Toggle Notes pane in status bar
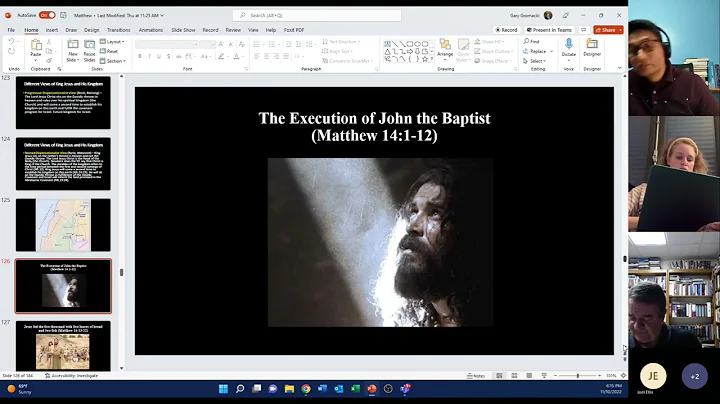 (x=476, y=376)
